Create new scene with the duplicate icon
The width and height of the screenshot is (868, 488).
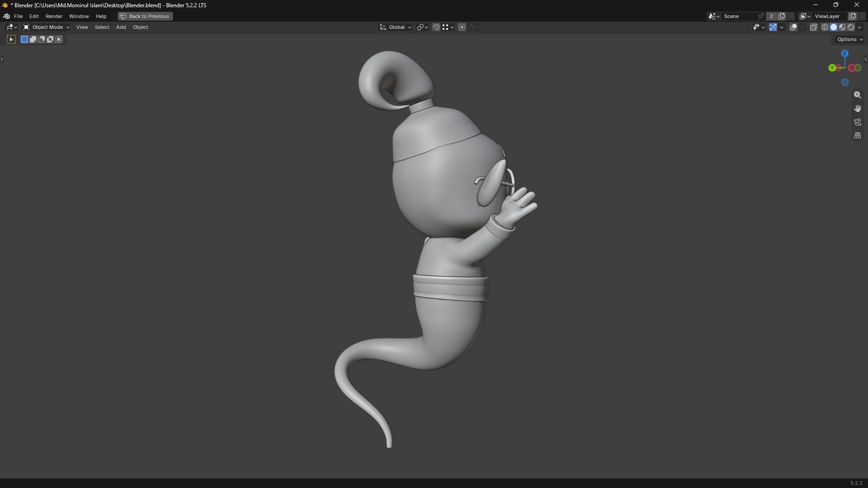[x=782, y=16]
